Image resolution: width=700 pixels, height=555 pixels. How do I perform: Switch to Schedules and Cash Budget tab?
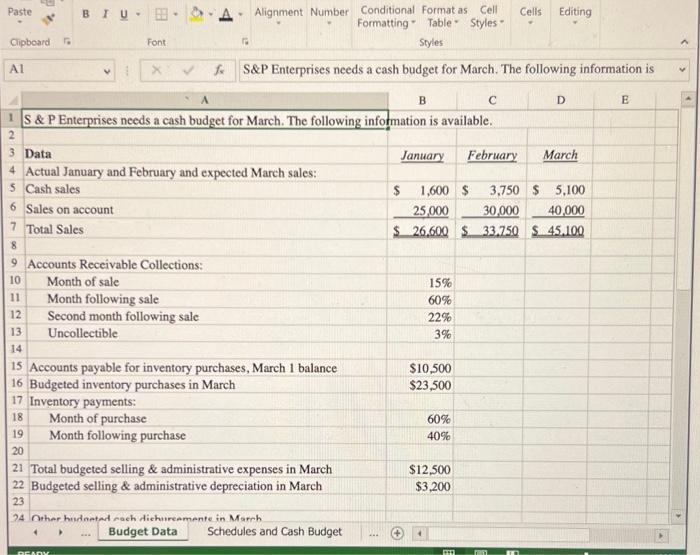275,531
